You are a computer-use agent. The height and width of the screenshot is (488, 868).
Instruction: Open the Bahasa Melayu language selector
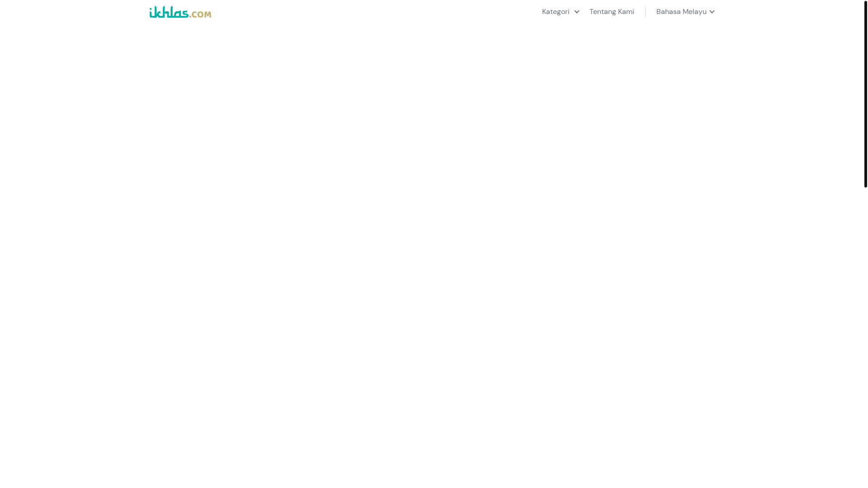click(x=685, y=12)
